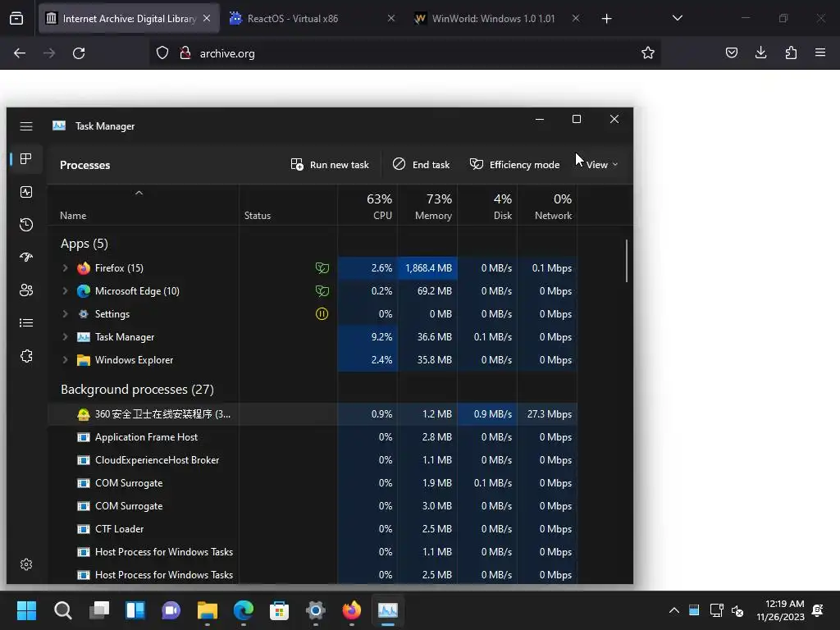The height and width of the screenshot is (630, 840).
Task: Switch to WinWorld Windows 1.0 tab
Action: coord(493,18)
